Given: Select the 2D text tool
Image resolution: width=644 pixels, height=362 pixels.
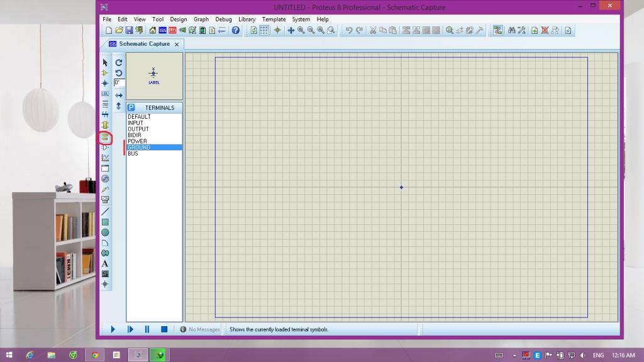Looking at the screenshot, I should (105, 263).
